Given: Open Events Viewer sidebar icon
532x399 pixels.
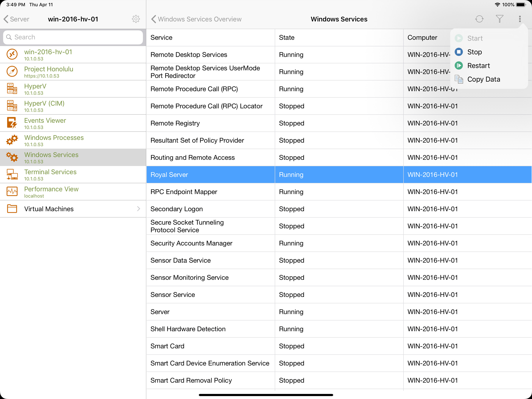Looking at the screenshot, I should pyautogui.click(x=12, y=123).
